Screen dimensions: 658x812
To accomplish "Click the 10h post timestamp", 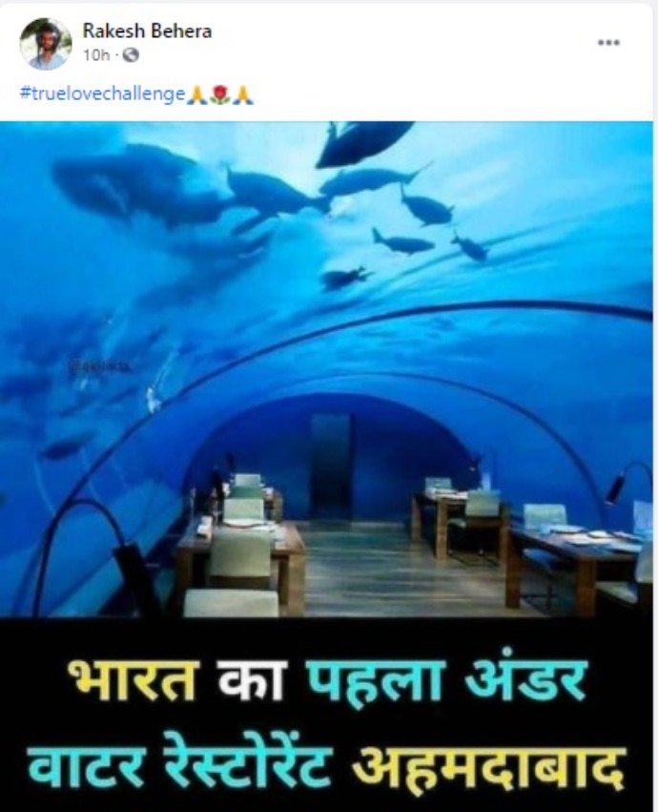I will pyautogui.click(x=96, y=55).
